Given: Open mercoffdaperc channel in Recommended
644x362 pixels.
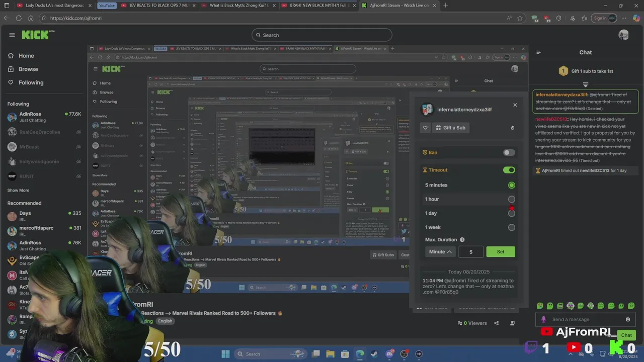Looking at the screenshot, I should click(44, 231).
